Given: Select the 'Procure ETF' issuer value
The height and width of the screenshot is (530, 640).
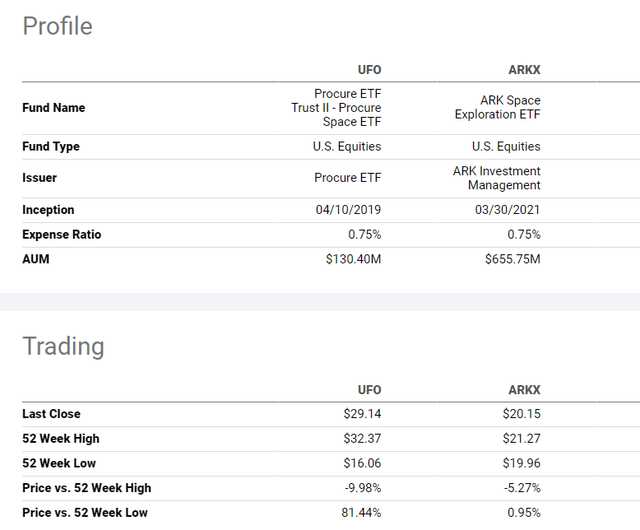Looking at the screenshot, I should coord(348,178).
